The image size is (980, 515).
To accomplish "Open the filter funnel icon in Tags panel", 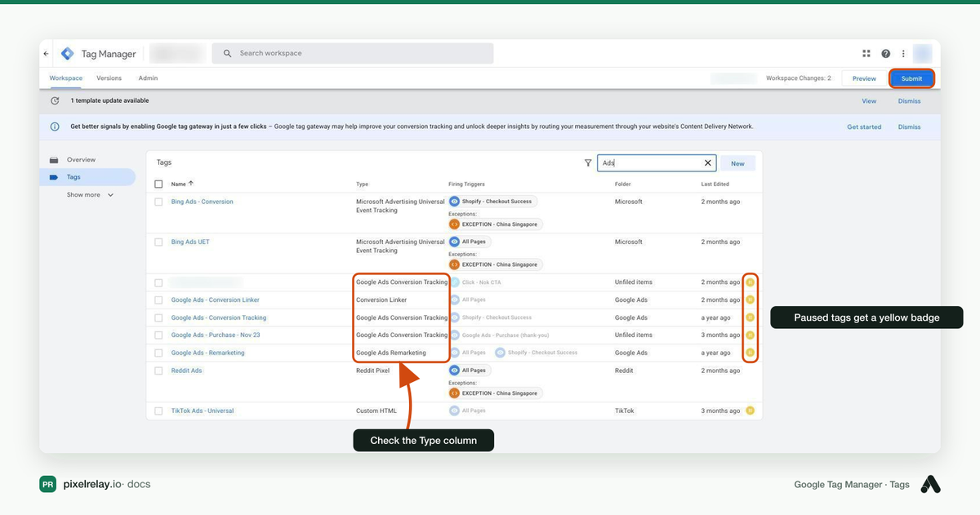I will coord(588,163).
